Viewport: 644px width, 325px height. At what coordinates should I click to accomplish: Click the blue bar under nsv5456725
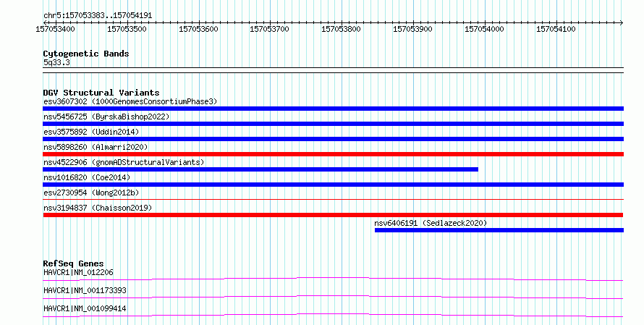coord(333,124)
